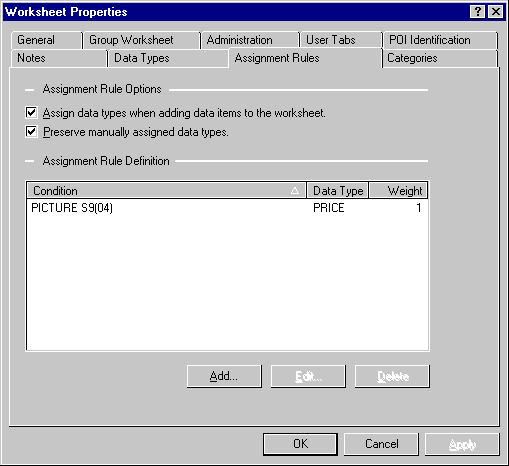Click the Weight column header
The image size is (509, 466).
[398, 191]
